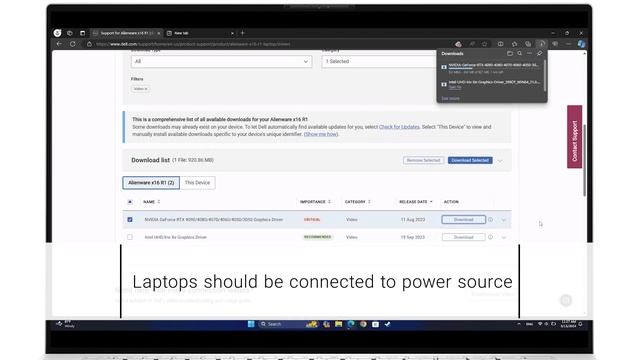Open the 1 Selected category dropdown
The image size is (640, 360).
tap(378, 61)
